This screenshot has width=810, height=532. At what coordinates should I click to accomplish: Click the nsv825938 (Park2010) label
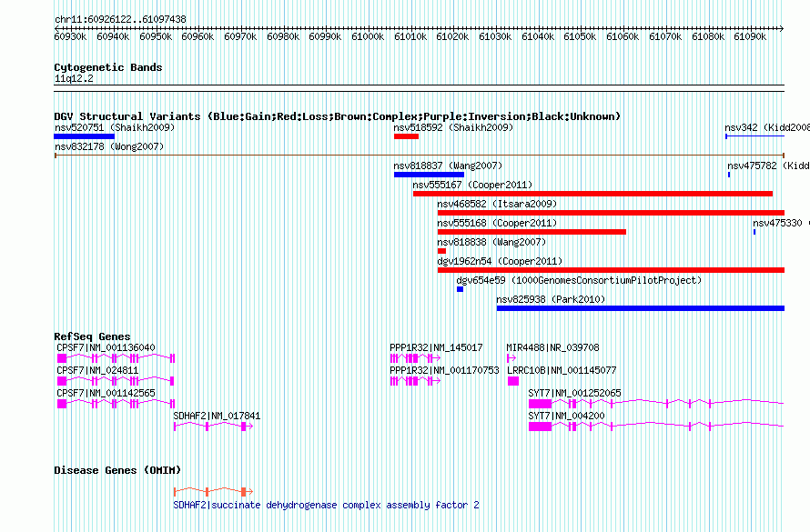click(x=551, y=299)
